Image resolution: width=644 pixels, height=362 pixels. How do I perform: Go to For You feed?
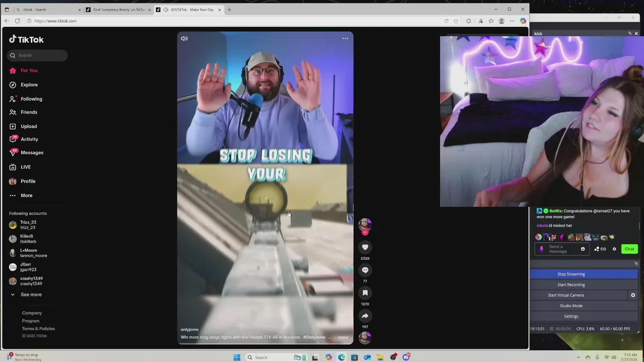[x=29, y=70]
